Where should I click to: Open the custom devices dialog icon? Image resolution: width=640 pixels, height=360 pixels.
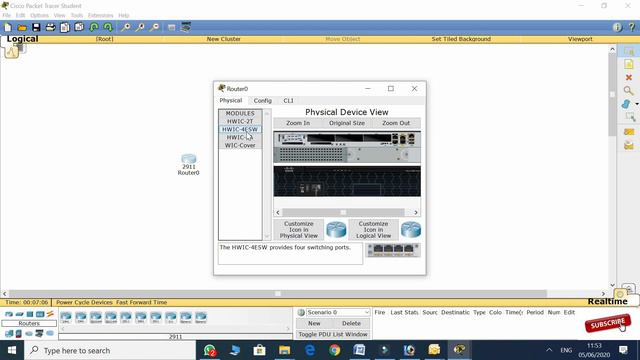186,27
